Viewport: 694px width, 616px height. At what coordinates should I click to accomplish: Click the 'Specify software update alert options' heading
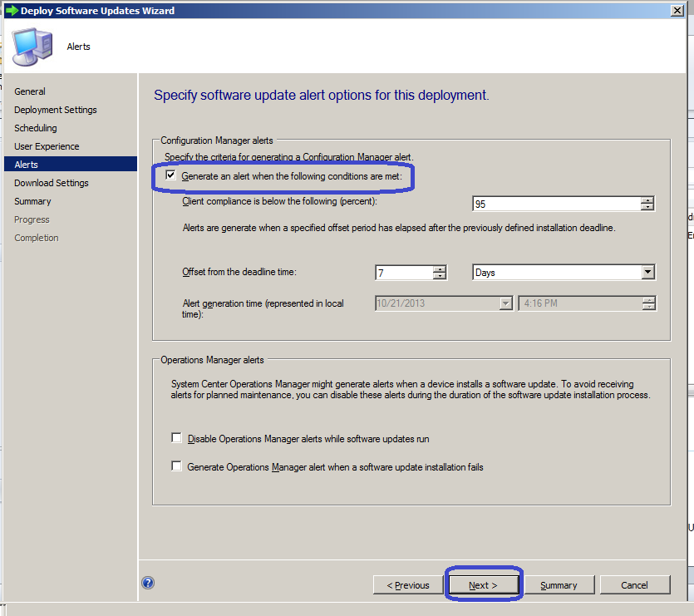[322, 96]
